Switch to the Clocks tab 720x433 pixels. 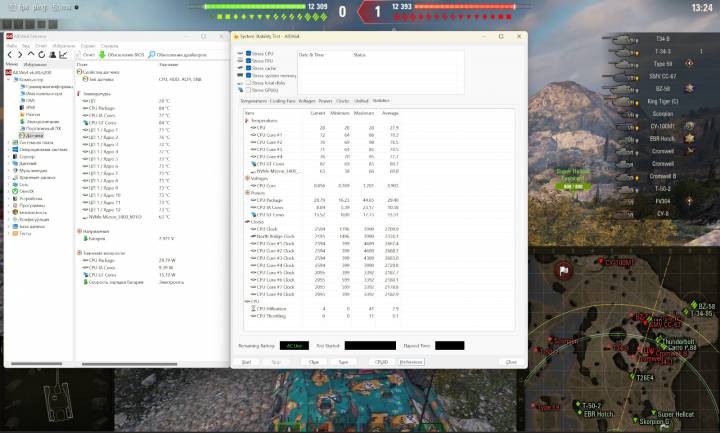point(343,101)
